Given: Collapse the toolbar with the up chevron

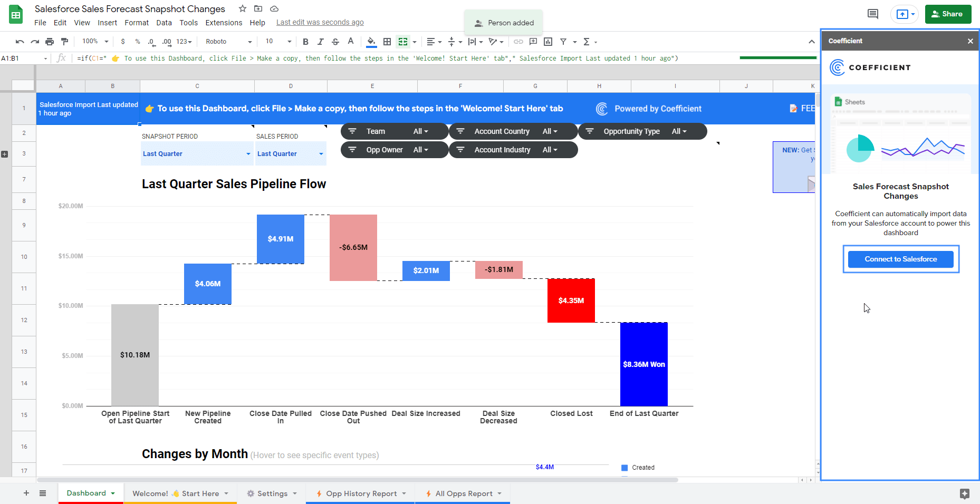Looking at the screenshot, I should tap(811, 42).
